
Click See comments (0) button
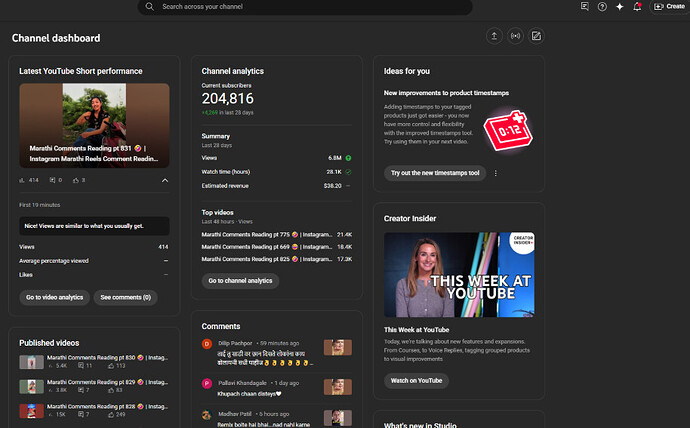click(x=126, y=297)
